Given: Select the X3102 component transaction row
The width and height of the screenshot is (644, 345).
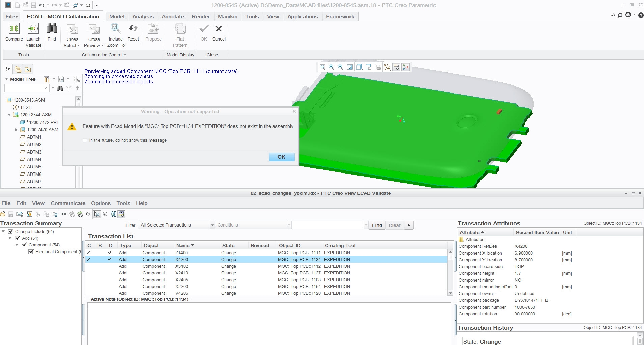Looking at the screenshot, I should (181, 266).
